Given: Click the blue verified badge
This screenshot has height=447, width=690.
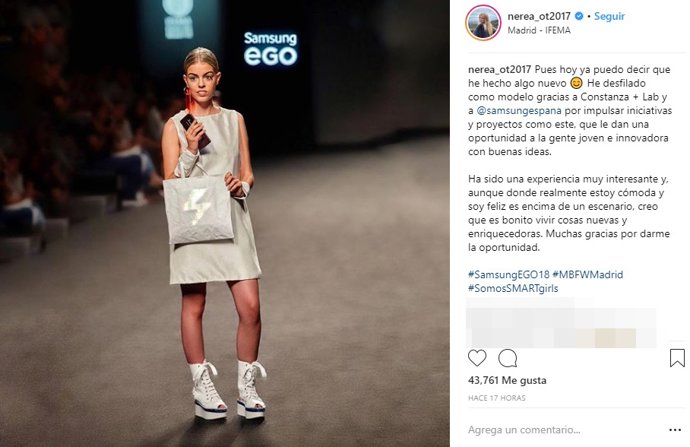Looking at the screenshot, I should pyautogui.click(x=579, y=16).
